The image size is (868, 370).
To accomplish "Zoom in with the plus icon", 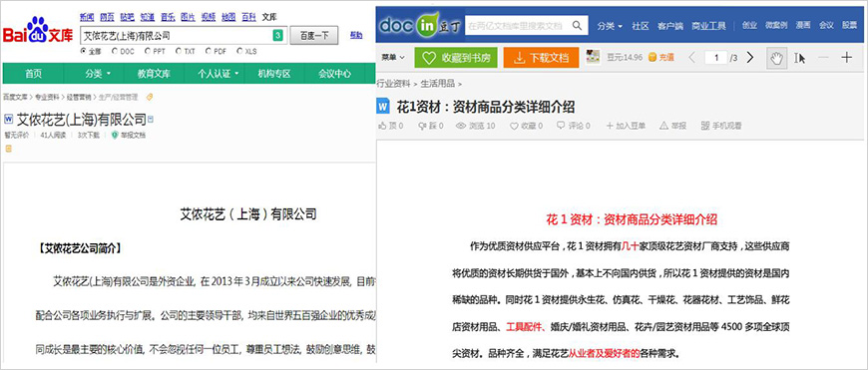I will pos(846,58).
